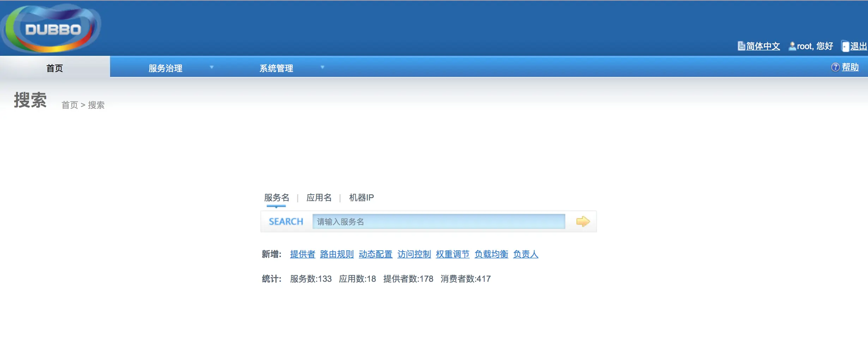Viewport: 868px width, 339px height.
Task: Submit search with the yellow arrow
Action: (x=583, y=221)
